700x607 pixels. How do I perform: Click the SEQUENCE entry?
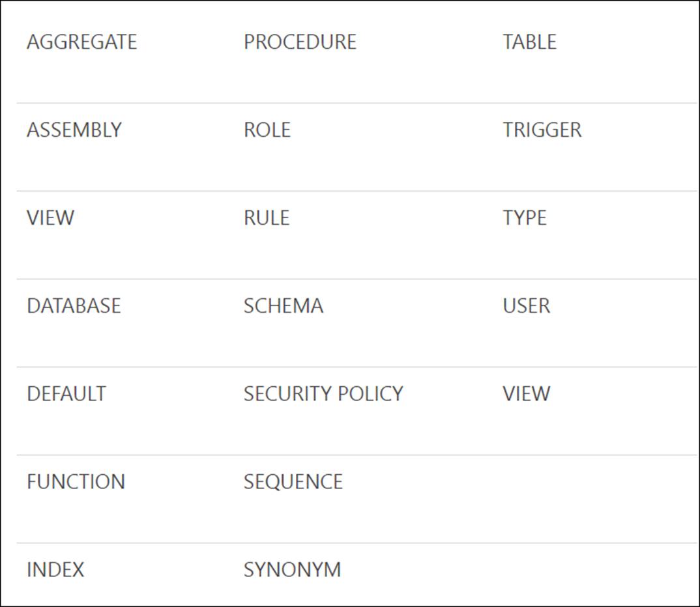(293, 482)
